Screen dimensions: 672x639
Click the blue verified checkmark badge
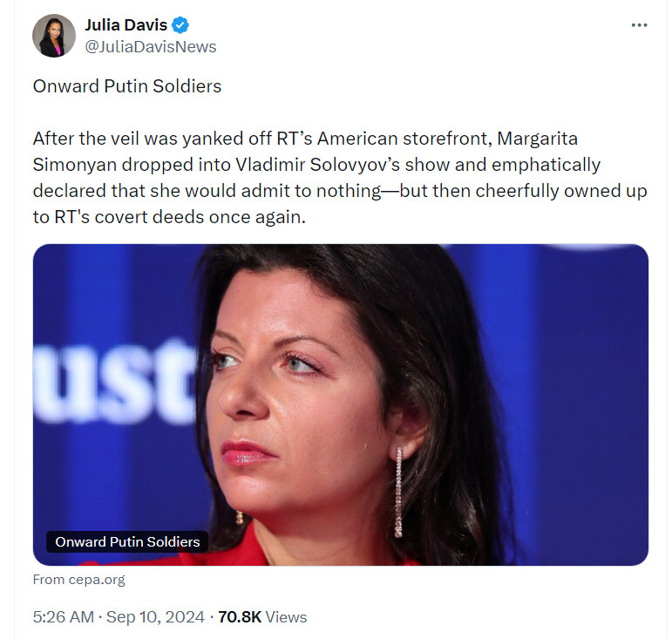click(180, 25)
